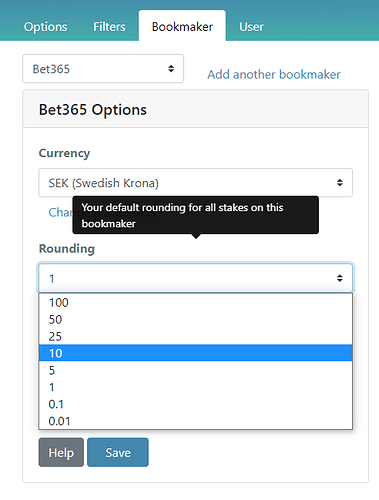Image resolution: width=379 pixels, height=500 pixels.
Task: Pick rounding value 5
Action: pyautogui.click(x=195, y=370)
